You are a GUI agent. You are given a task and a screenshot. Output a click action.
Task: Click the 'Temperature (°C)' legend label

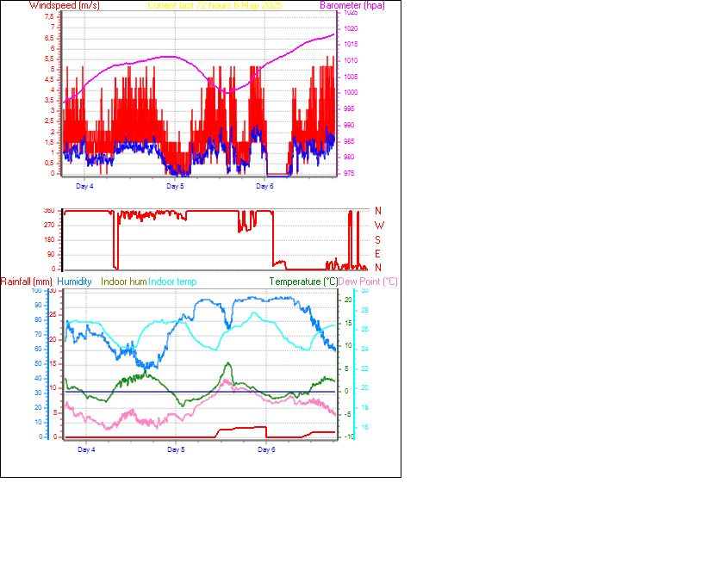pos(303,282)
